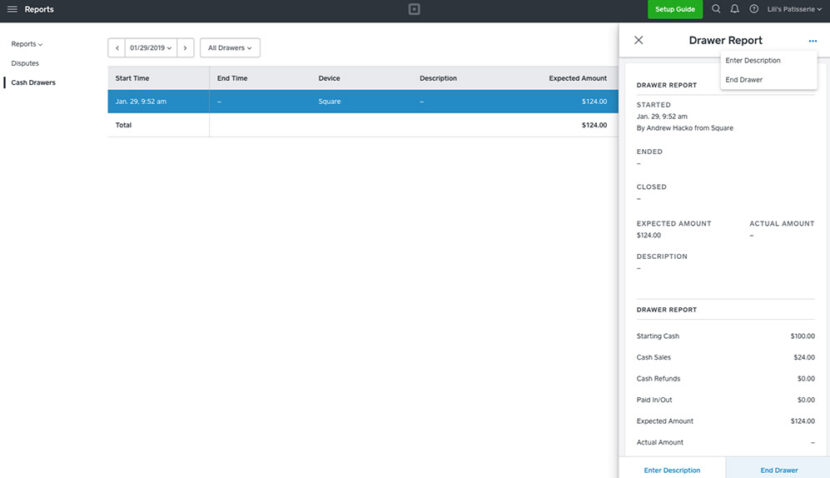The width and height of the screenshot is (830, 478).
Task: Click the three-dot more options icon
Action: coord(813,40)
